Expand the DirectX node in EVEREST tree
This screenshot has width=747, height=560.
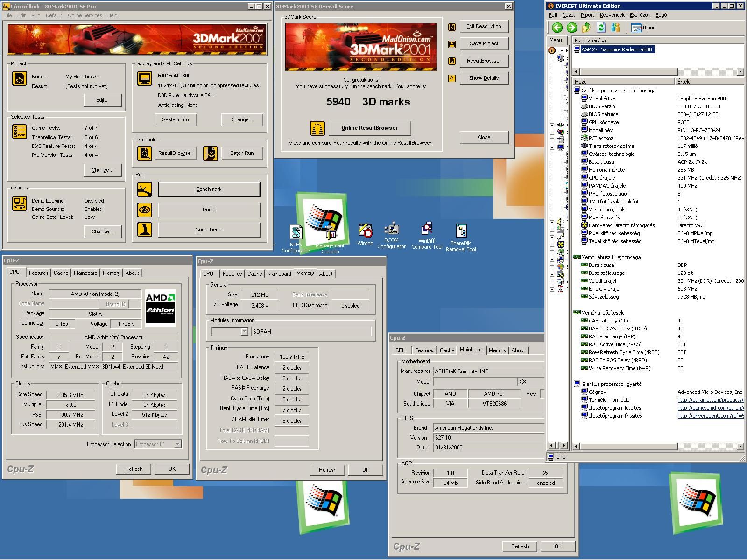[x=552, y=245]
